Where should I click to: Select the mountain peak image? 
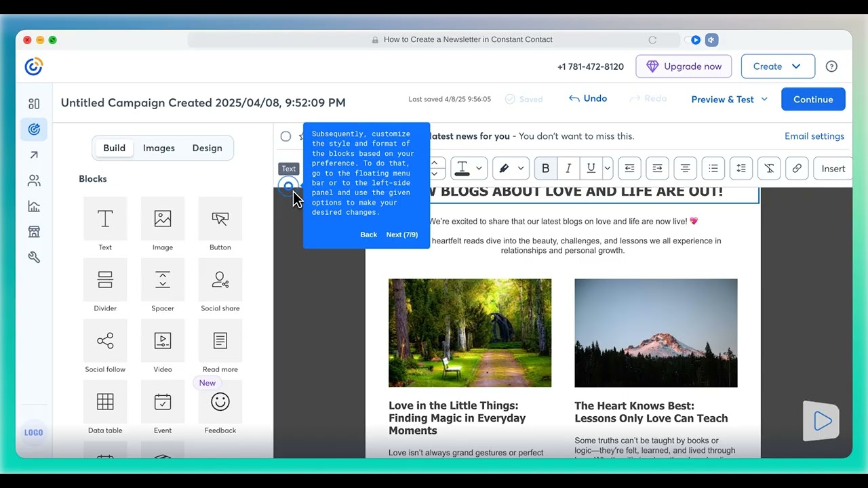pyautogui.click(x=656, y=333)
